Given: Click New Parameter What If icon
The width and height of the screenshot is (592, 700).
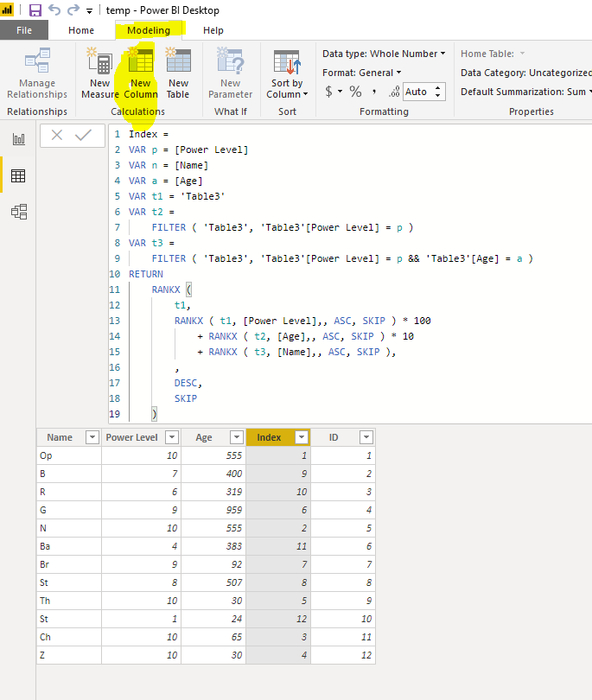Looking at the screenshot, I should [x=231, y=73].
